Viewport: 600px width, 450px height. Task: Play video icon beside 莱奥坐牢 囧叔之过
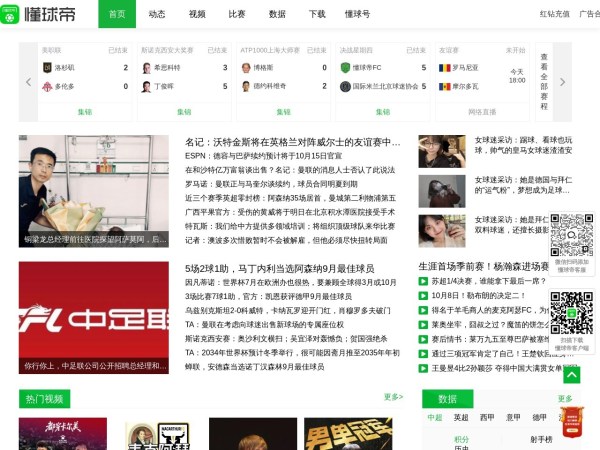[x=423, y=325]
